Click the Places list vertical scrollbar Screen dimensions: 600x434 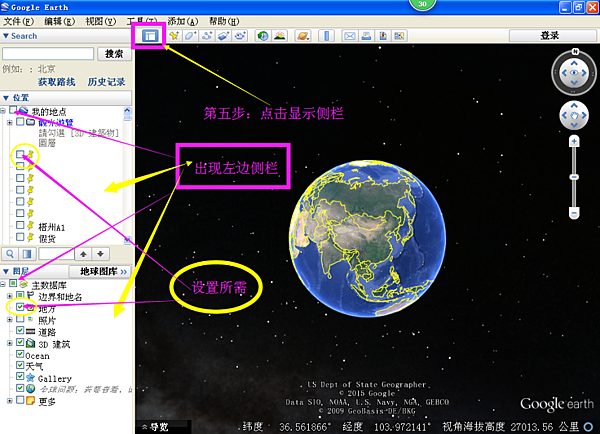pos(127,175)
